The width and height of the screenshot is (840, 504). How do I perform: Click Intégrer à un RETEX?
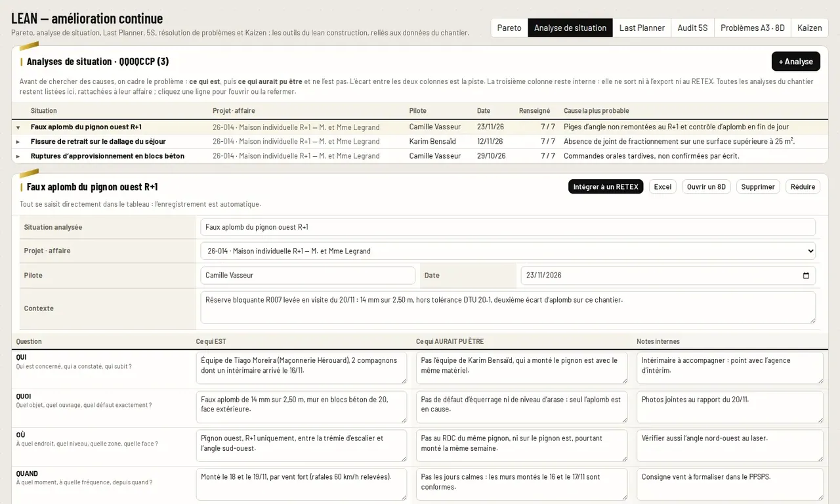click(606, 186)
